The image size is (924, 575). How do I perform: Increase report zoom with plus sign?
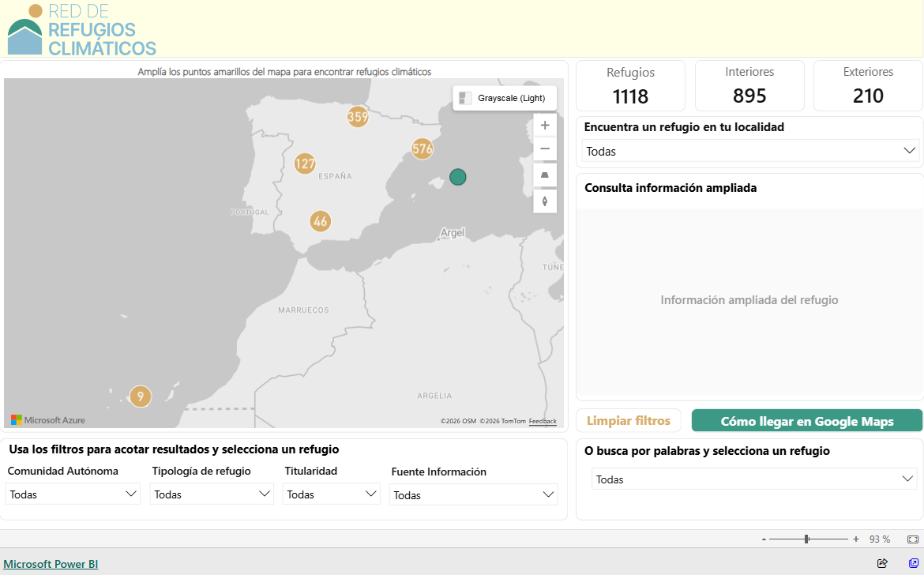855,539
